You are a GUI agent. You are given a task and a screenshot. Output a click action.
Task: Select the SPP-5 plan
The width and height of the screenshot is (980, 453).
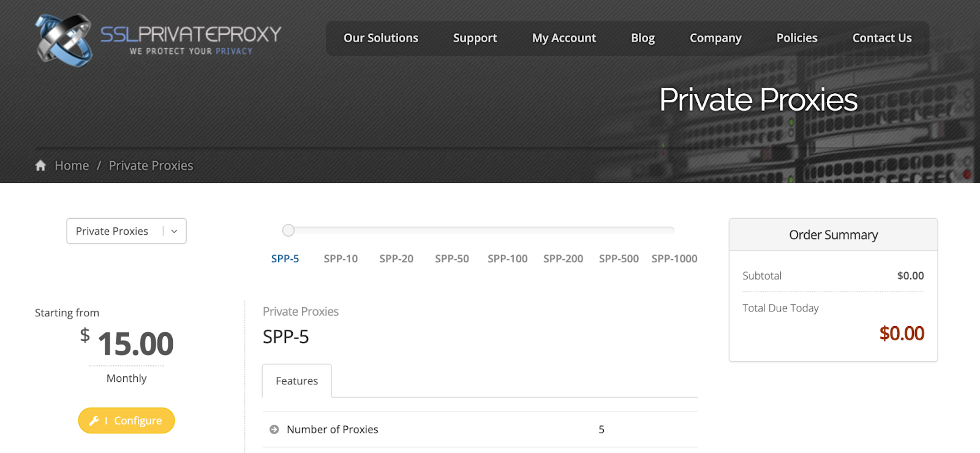(x=285, y=259)
